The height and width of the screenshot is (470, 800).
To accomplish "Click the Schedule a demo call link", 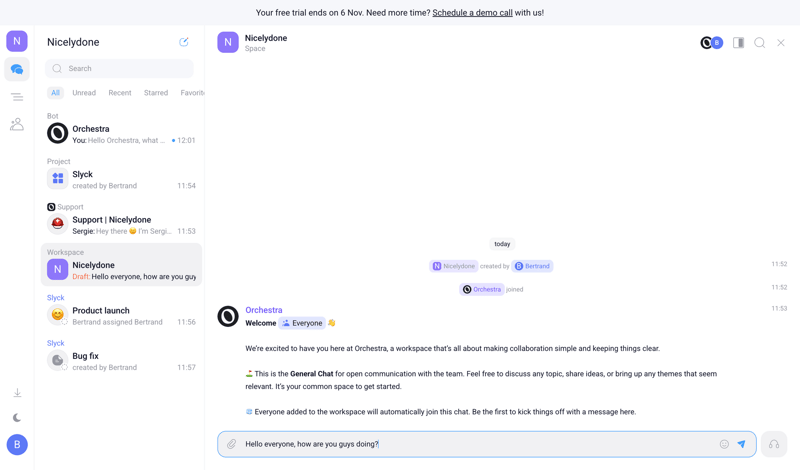I will click(472, 13).
